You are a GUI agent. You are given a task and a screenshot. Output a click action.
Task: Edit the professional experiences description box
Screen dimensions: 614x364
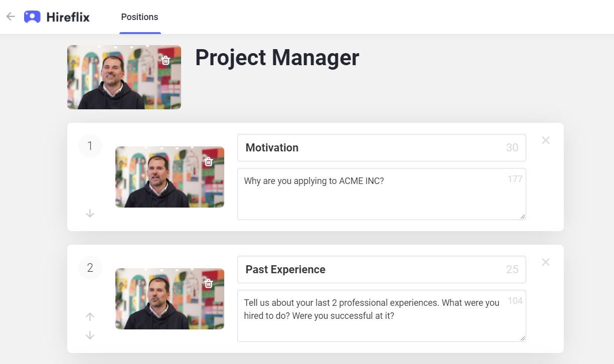[x=381, y=316]
